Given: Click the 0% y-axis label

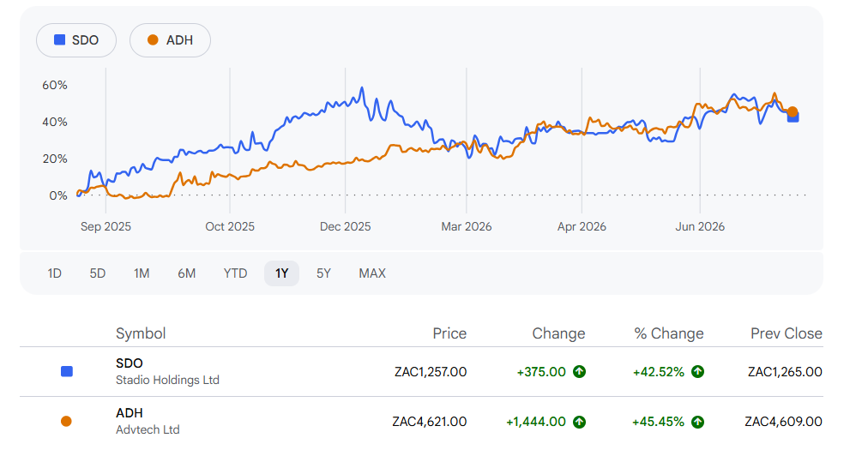Looking at the screenshot, I should pyautogui.click(x=58, y=196).
